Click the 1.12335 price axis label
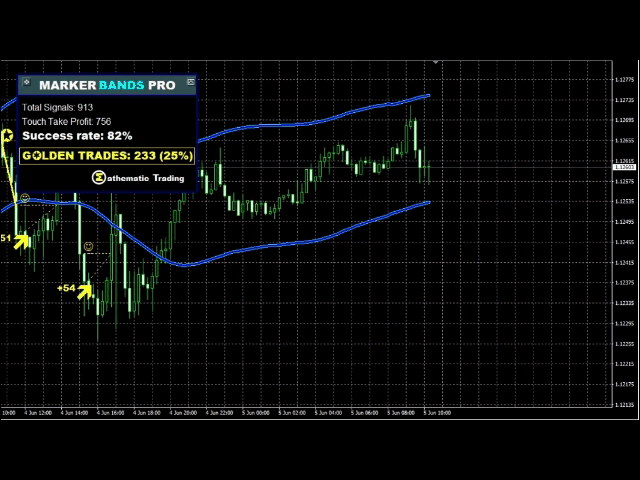640x480 pixels. [x=624, y=303]
